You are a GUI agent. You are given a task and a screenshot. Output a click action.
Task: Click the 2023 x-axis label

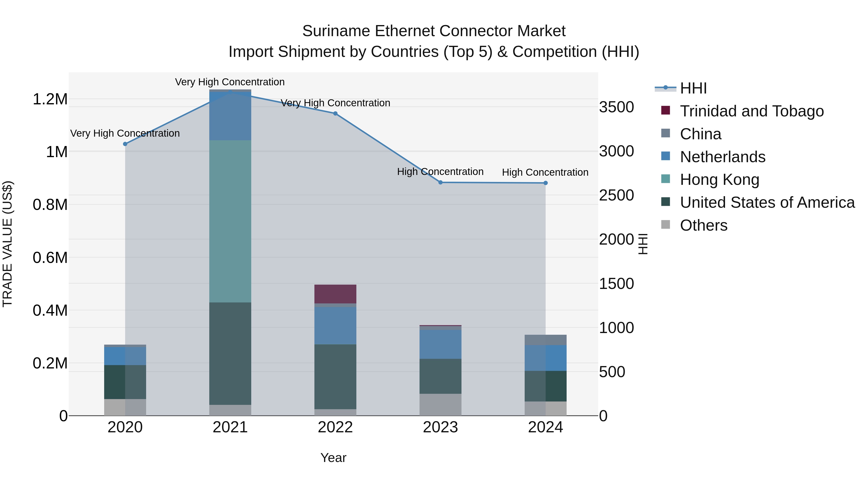pos(441,427)
